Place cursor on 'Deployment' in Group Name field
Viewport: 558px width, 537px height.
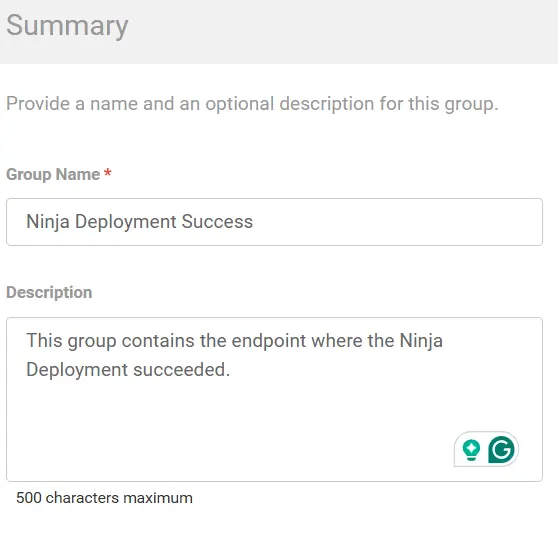pyautogui.click(x=126, y=222)
